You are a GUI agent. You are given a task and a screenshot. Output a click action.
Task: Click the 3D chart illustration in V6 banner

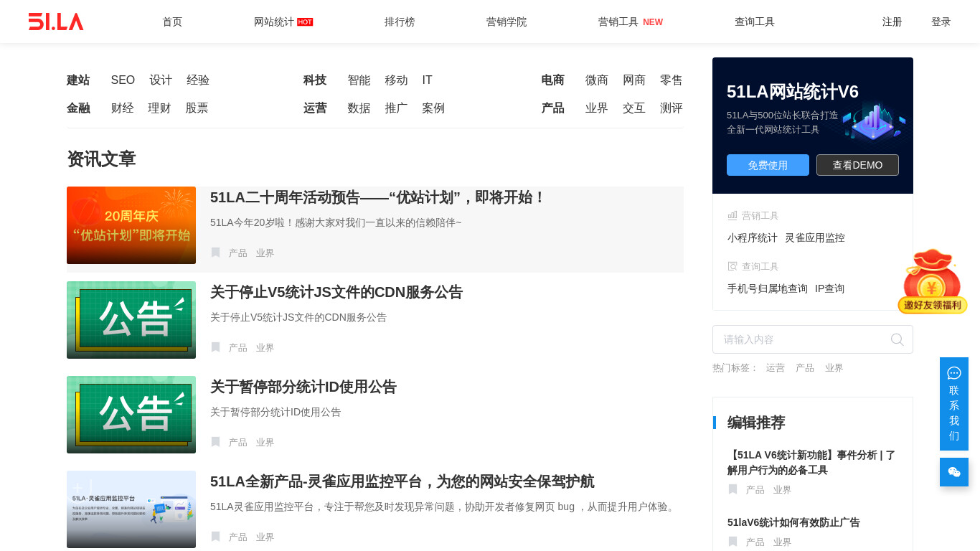[x=873, y=122]
